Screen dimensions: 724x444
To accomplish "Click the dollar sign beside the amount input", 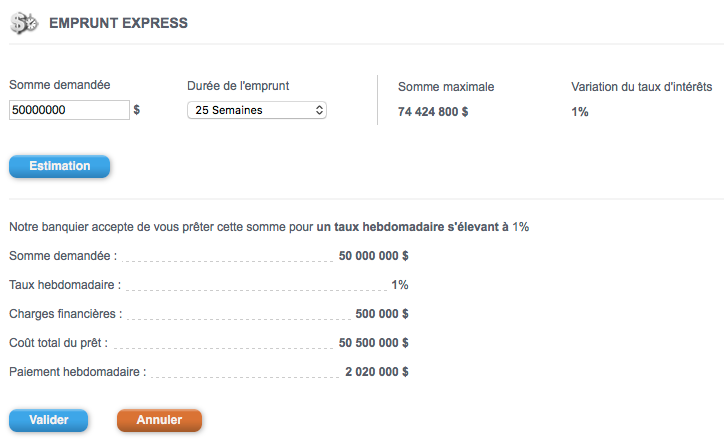I will tap(137, 110).
